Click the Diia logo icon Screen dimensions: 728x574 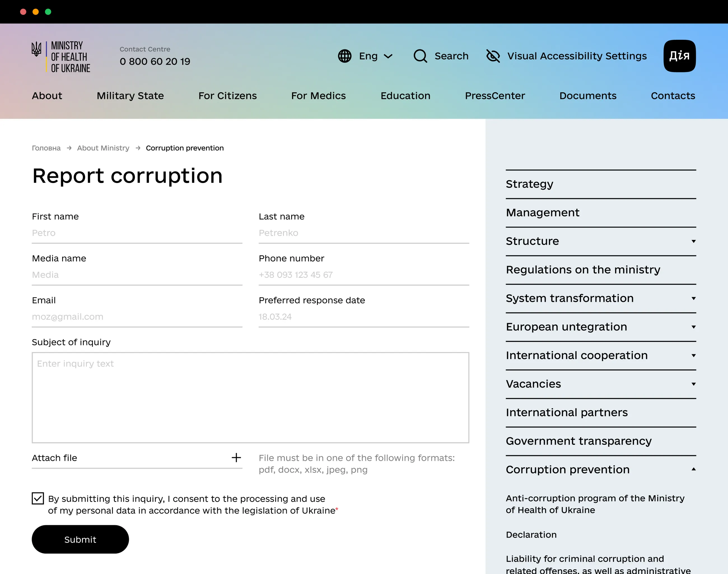(679, 56)
